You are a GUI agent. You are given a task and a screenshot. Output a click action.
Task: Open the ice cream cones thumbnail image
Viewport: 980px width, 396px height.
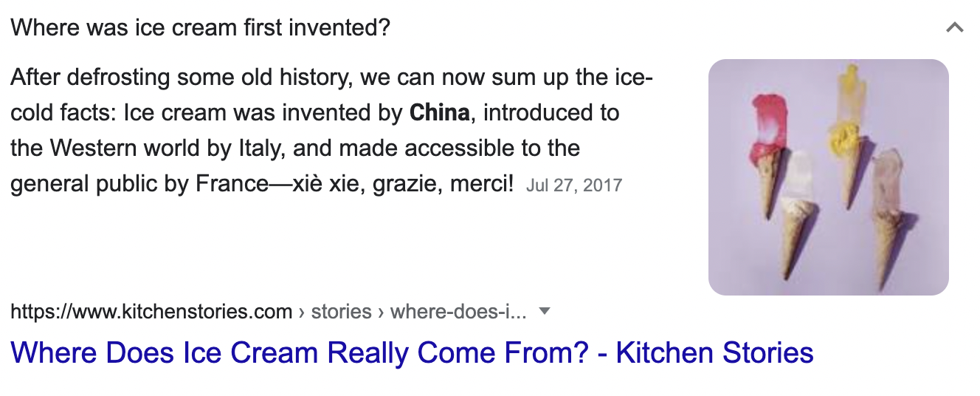(828, 177)
